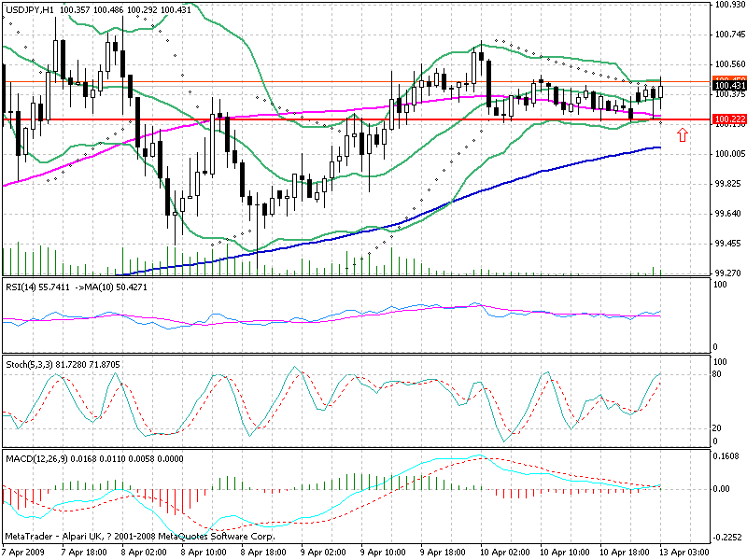Select the red 100.222 price level tag
The height and width of the screenshot is (560, 747).
click(x=730, y=119)
